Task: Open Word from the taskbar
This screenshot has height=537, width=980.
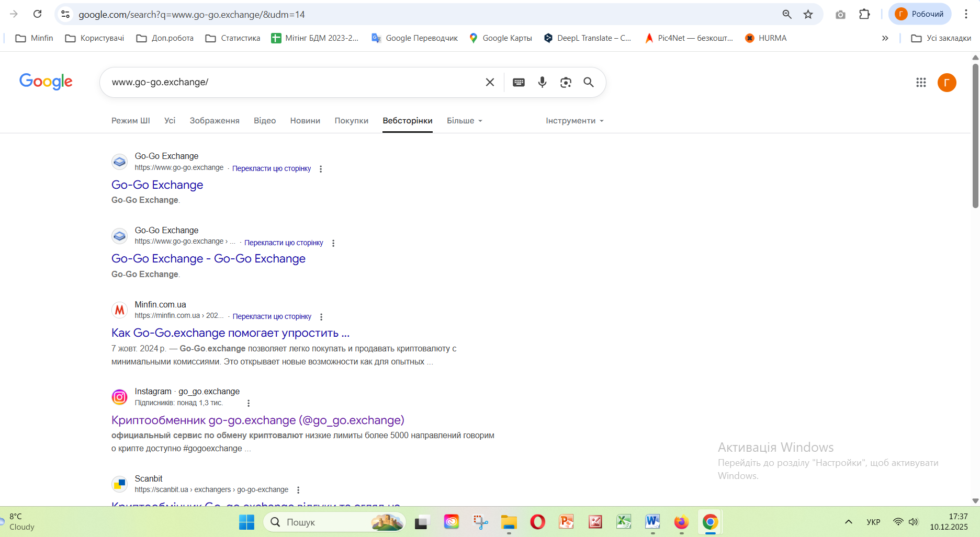Action: 652,522
